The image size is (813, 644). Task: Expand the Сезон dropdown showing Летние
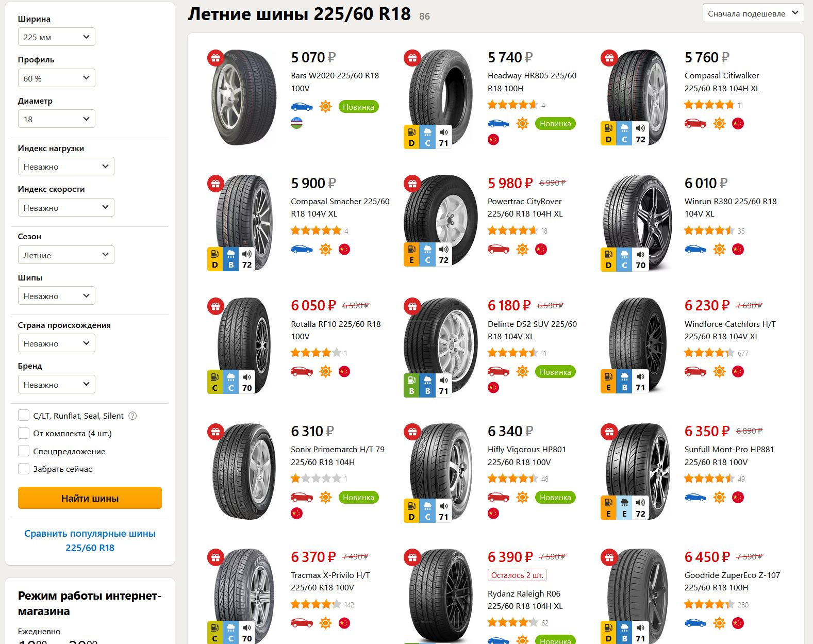click(66, 255)
